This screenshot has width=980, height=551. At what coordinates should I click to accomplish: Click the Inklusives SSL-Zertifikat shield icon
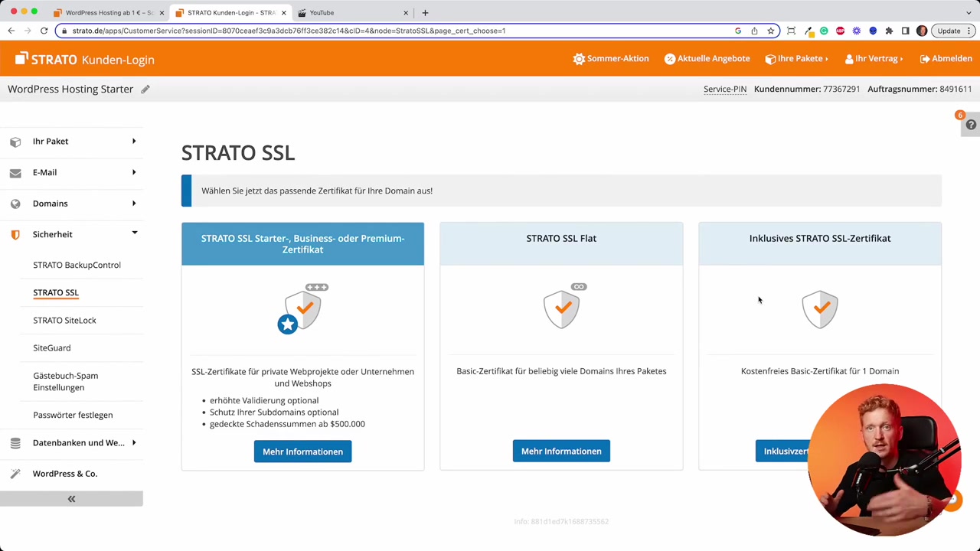coord(820,308)
